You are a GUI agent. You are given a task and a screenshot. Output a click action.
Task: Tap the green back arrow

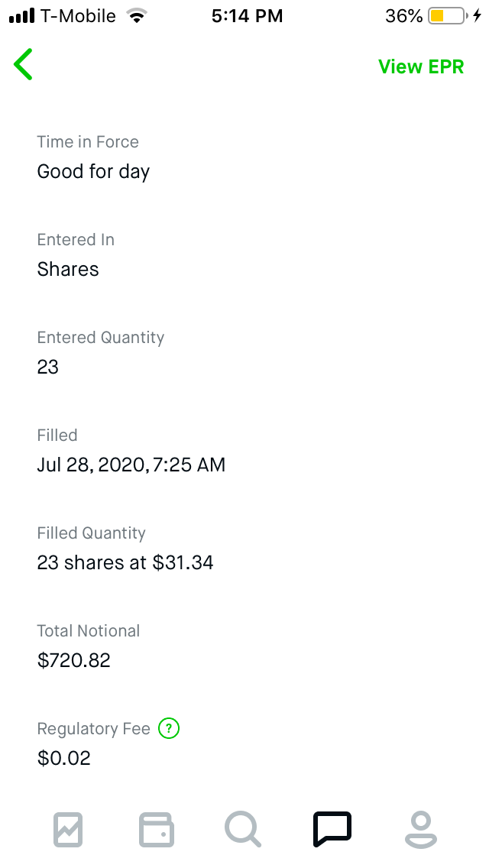tap(24, 65)
